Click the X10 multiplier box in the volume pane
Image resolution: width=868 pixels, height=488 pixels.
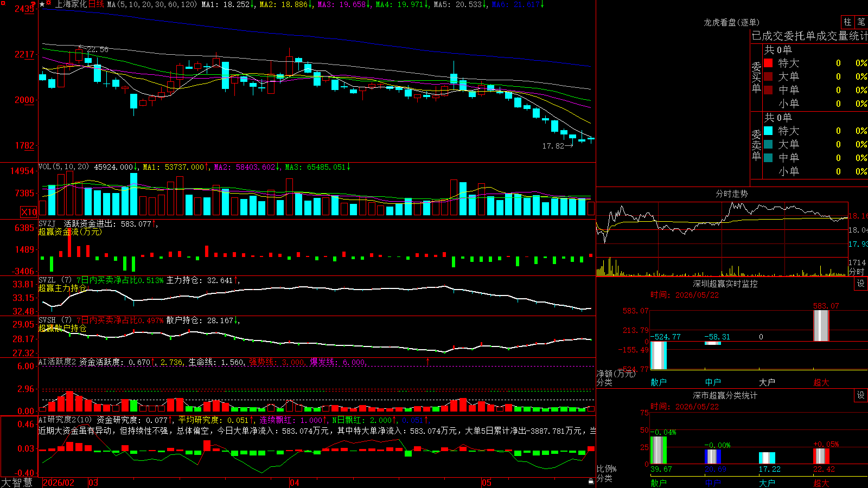(29, 212)
